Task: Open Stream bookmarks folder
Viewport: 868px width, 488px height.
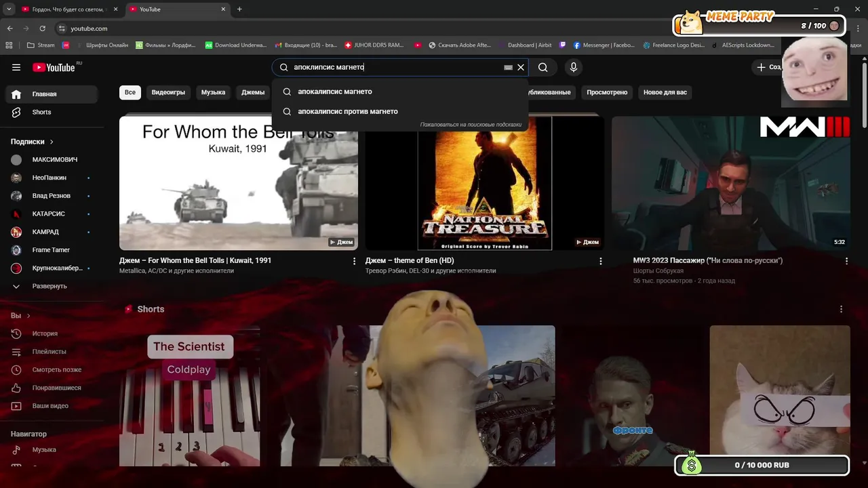Action: pos(41,45)
